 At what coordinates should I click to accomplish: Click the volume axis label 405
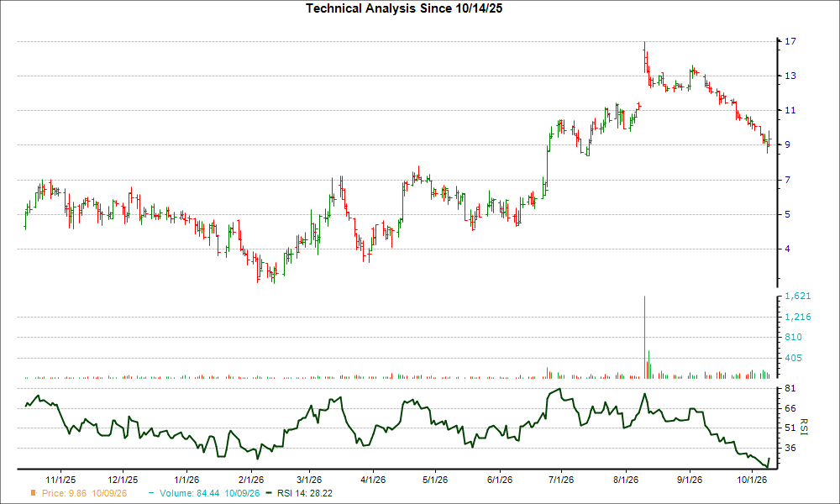pos(794,359)
